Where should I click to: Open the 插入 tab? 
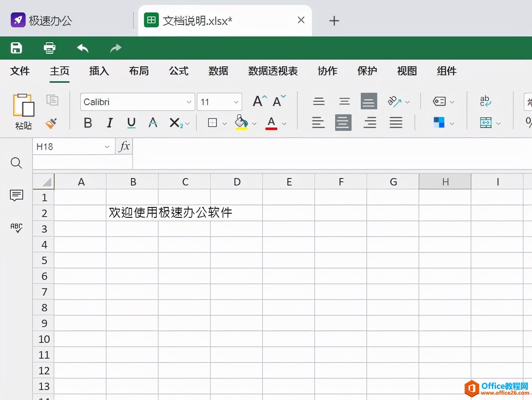pyautogui.click(x=99, y=71)
